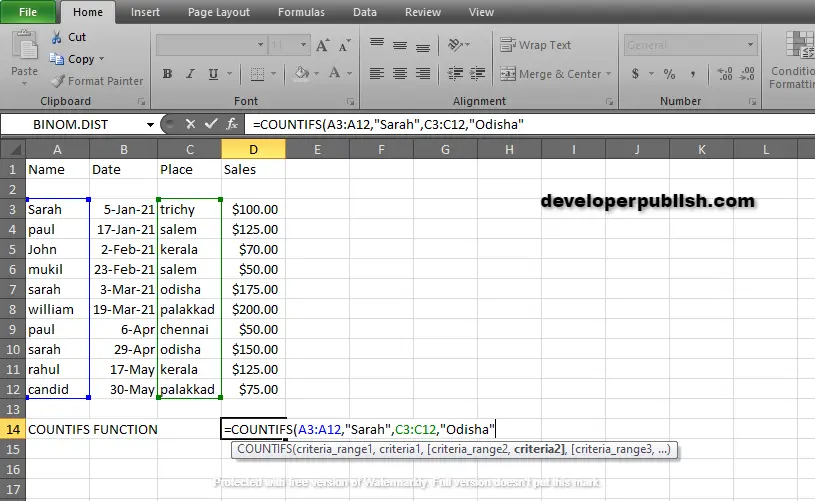
Task: Open the font name dropdown
Action: (x=260, y=45)
